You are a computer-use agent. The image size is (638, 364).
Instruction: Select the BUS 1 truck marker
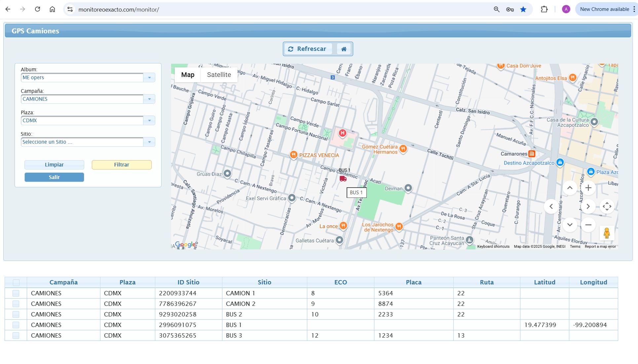tap(343, 178)
